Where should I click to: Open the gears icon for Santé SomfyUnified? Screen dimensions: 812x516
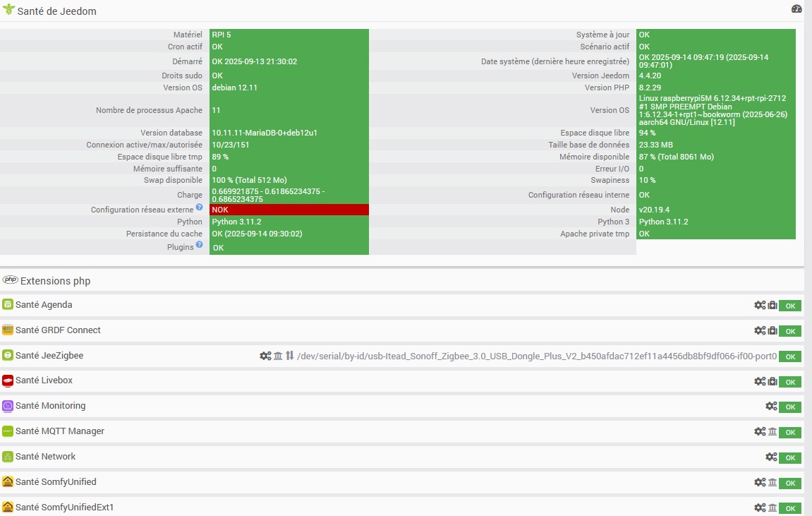[x=760, y=482]
